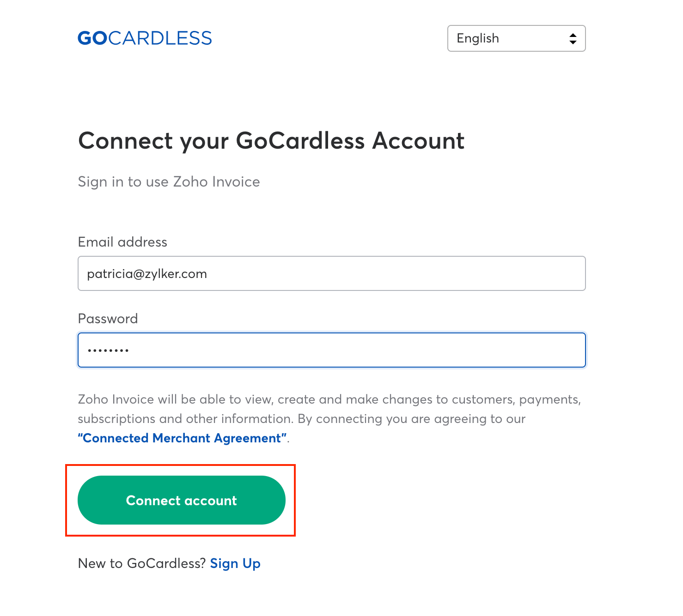Image resolution: width=683 pixels, height=616 pixels.
Task: Click Sign Up to create an account
Action: [x=235, y=563]
